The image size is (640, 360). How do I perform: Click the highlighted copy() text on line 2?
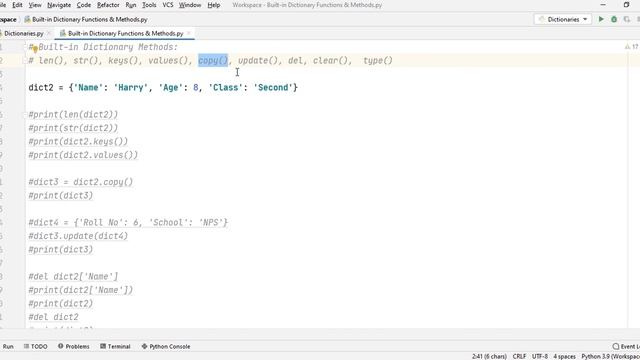(213, 61)
